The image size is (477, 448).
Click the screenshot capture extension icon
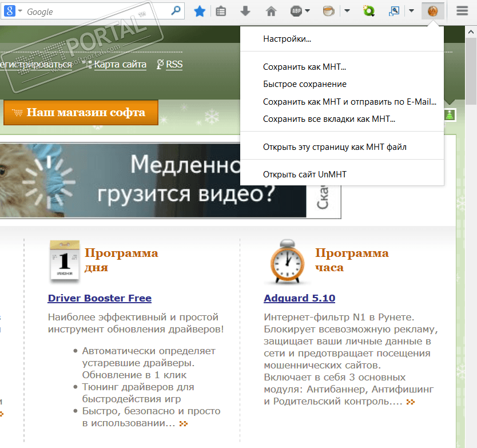394,11
